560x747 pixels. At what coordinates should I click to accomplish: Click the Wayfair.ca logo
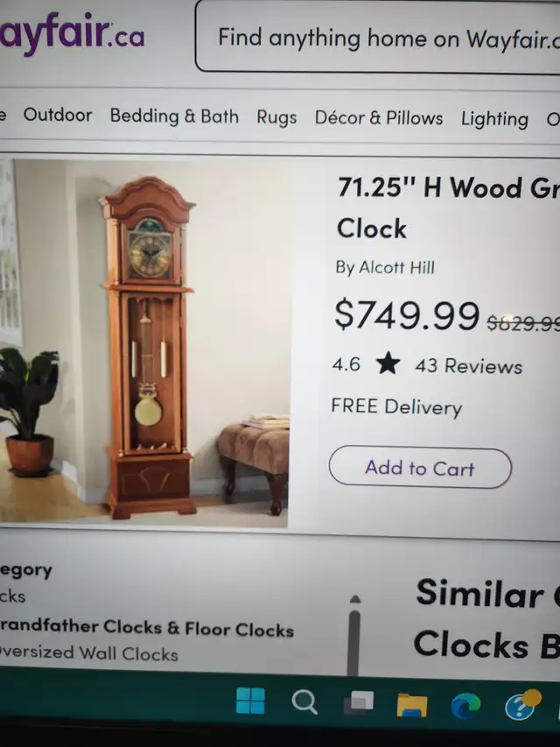(x=72, y=33)
